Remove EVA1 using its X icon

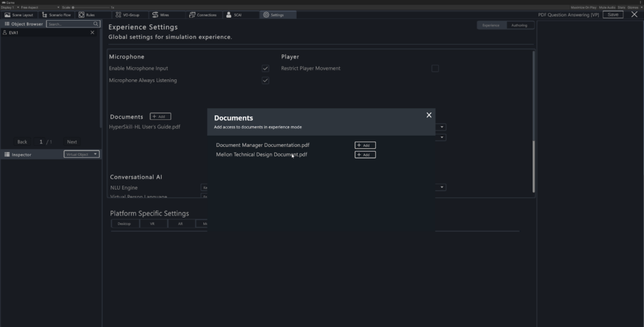pos(92,33)
